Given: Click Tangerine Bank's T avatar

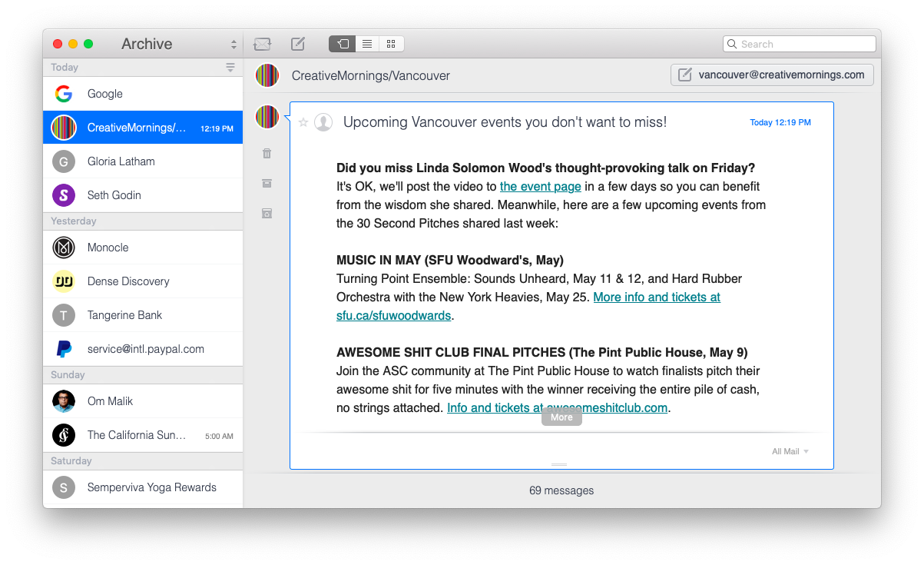Looking at the screenshot, I should click(x=64, y=315).
